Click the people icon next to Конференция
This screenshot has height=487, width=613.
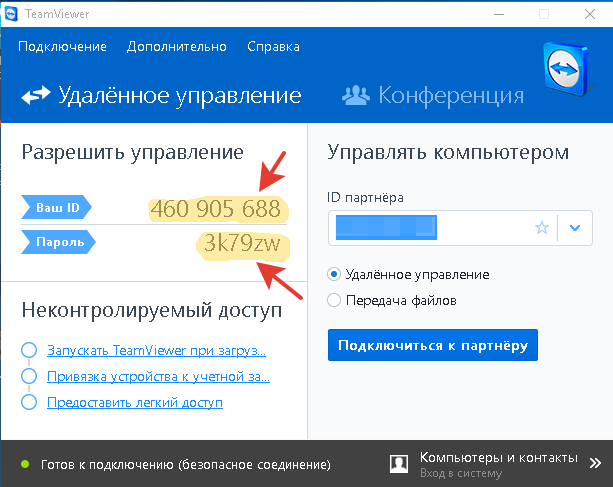point(355,95)
